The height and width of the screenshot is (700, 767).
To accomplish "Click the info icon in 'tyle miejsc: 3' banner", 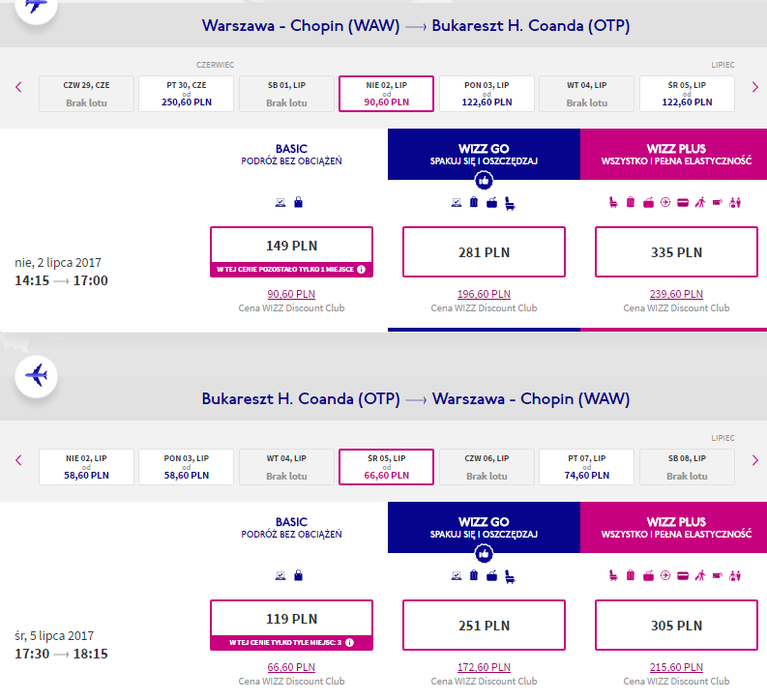I will (349, 642).
